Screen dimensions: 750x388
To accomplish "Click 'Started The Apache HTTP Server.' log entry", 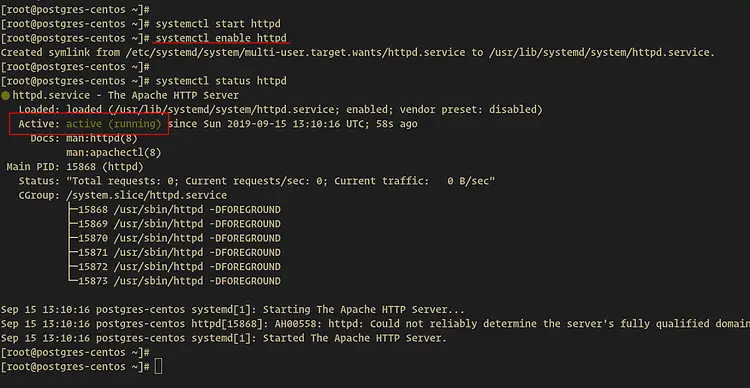I will click(x=223, y=338).
